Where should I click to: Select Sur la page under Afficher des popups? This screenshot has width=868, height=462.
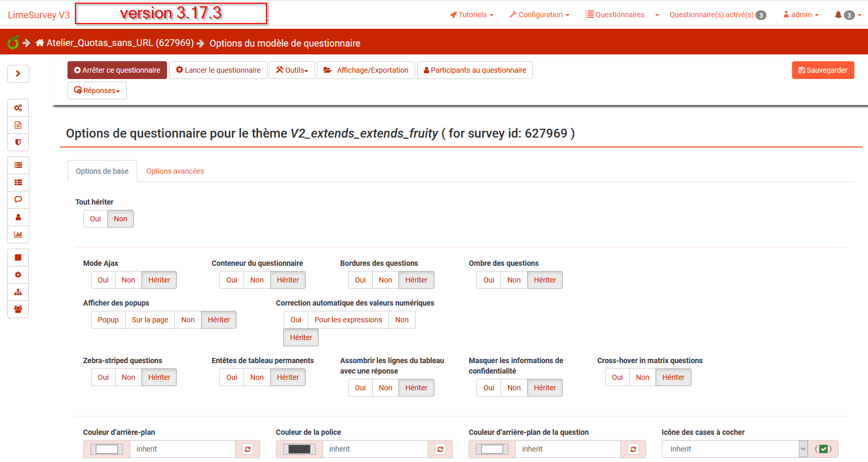tap(150, 320)
